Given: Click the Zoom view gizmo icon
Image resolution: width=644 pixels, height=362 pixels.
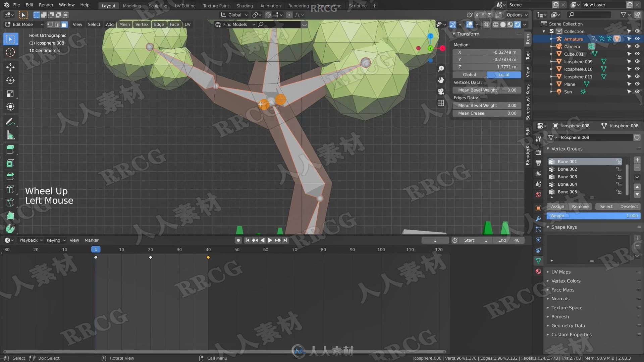Looking at the screenshot, I should click(441, 69).
